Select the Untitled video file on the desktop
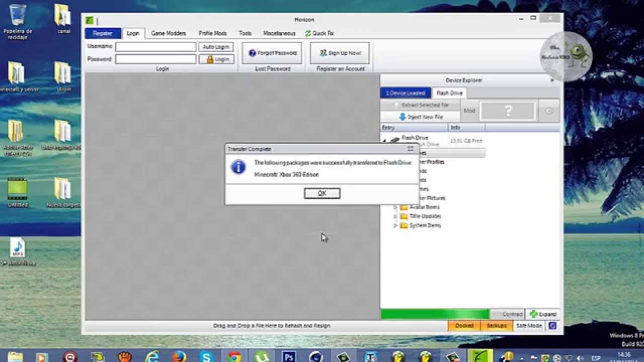The height and width of the screenshot is (362, 644). point(18,193)
